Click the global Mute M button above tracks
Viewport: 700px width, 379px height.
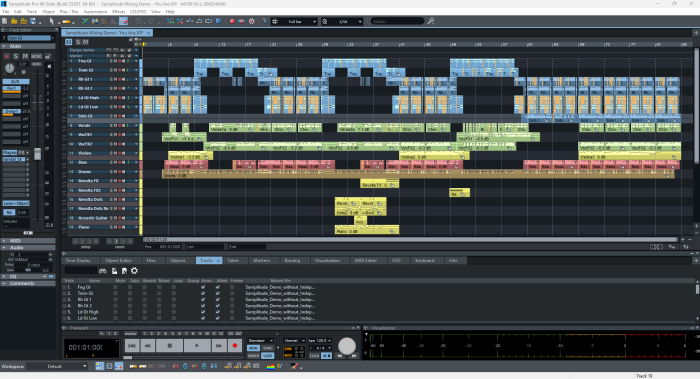click(85, 42)
